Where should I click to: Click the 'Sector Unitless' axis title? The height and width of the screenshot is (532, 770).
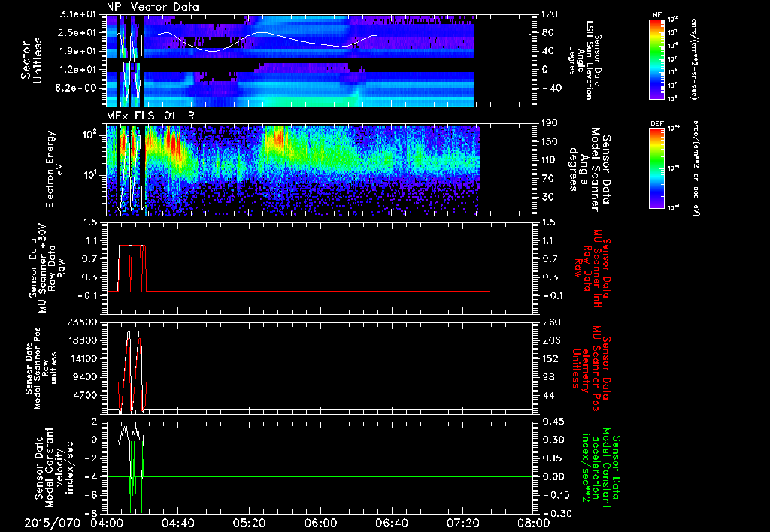32,60
